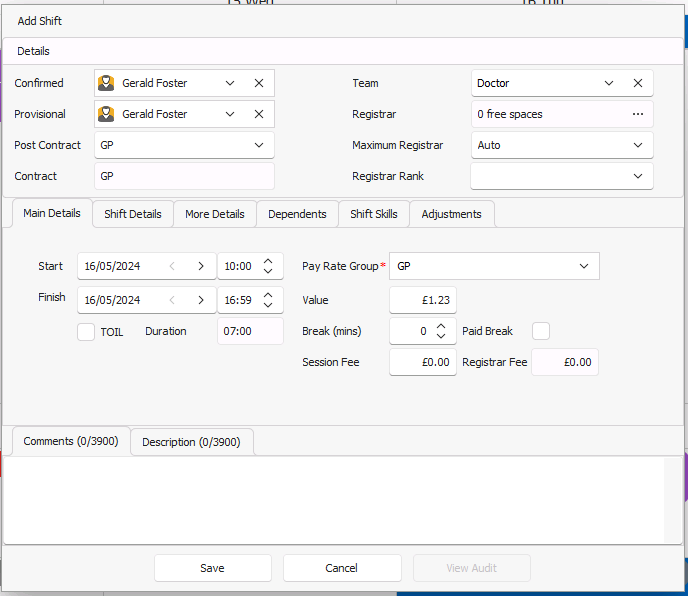Open the Registrar Rank dropdown
688x596 pixels.
point(638,176)
